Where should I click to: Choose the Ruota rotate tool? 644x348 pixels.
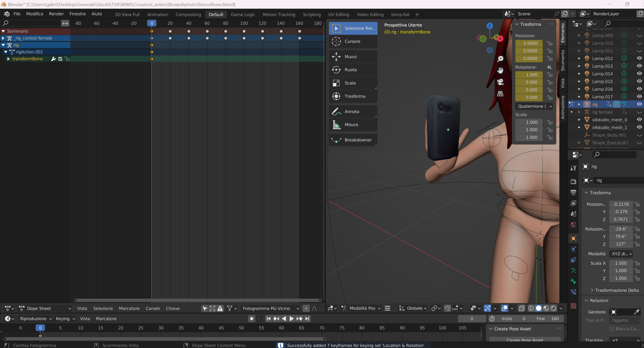point(353,70)
